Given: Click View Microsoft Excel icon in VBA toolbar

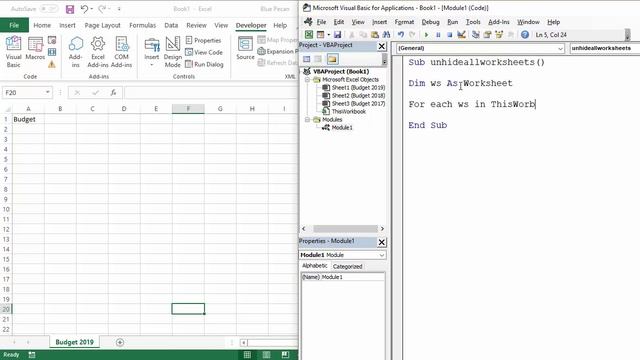Looking at the screenshot, I should coord(309,35).
